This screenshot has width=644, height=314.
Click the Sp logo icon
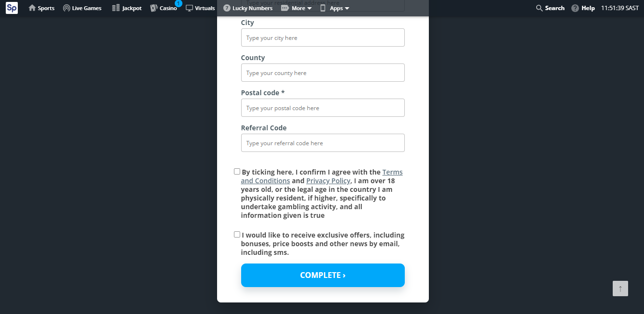pyautogui.click(x=12, y=8)
